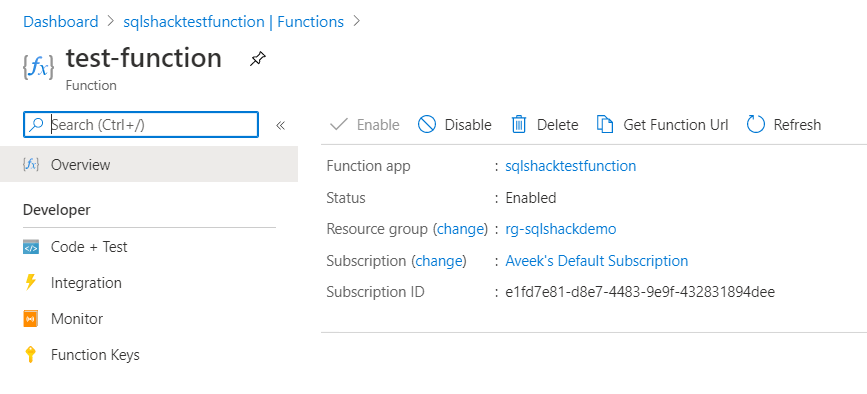This screenshot has width=867, height=394.
Task: Open rg-sqlshackdemo resource group link
Action: click(x=561, y=229)
